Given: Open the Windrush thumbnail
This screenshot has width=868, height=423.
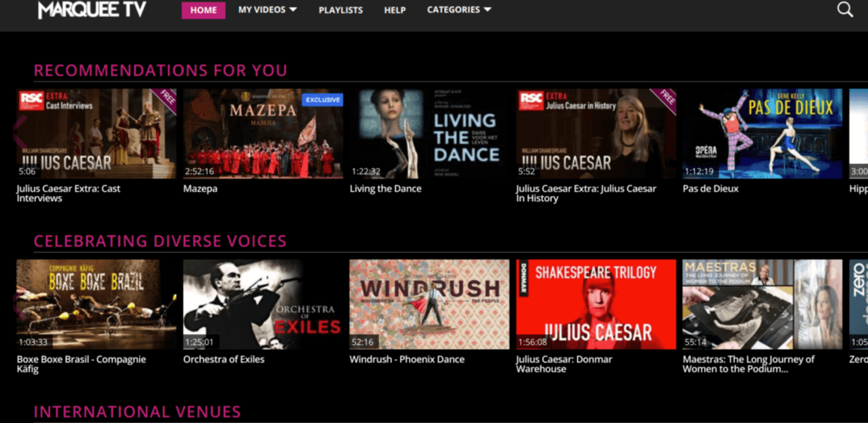Looking at the screenshot, I should coord(430,305).
